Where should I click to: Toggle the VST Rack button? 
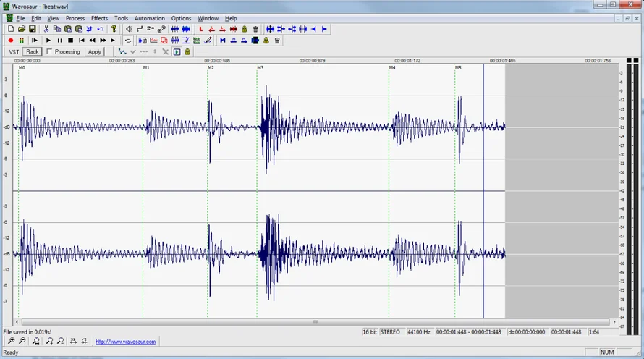pyautogui.click(x=32, y=52)
